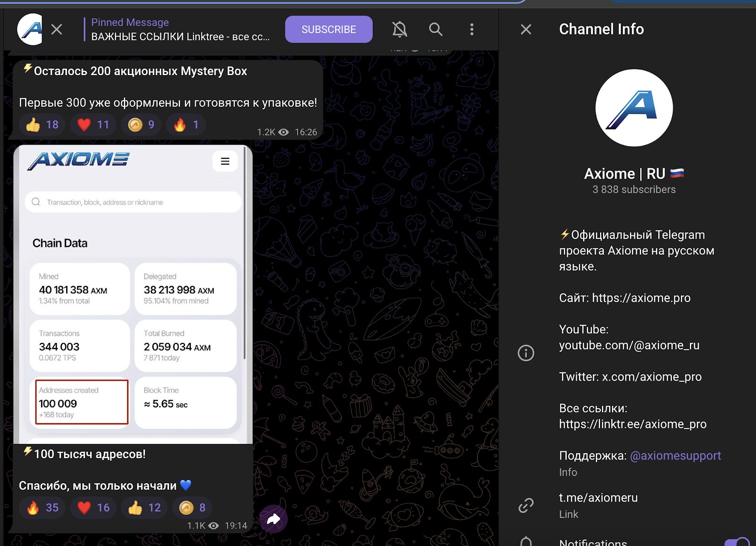Click the info icon in Channel Info
This screenshot has height=546, width=756.
click(526, 353)
